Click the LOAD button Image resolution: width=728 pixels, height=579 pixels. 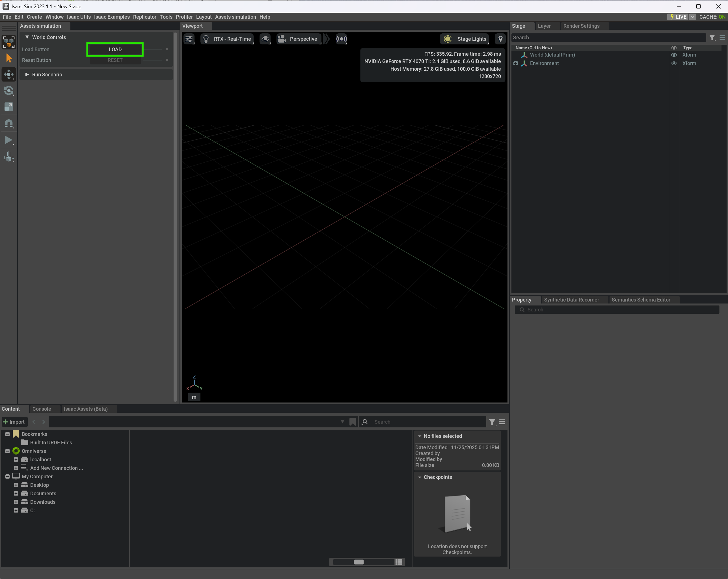tap(115, 49)
